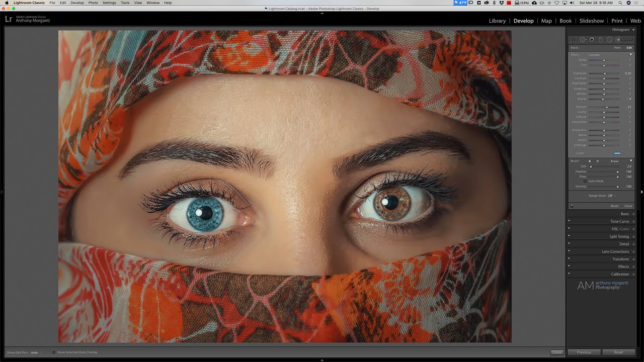Open the Wi-Fi status icon

click(556, 3)
